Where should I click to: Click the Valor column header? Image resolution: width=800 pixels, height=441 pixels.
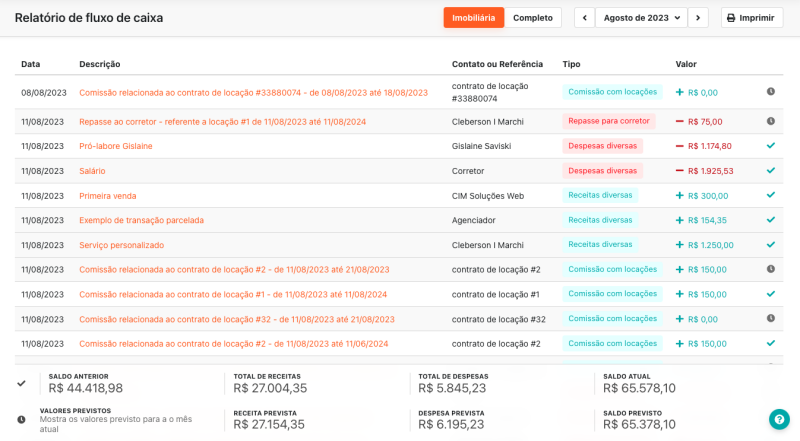point(686,64)
